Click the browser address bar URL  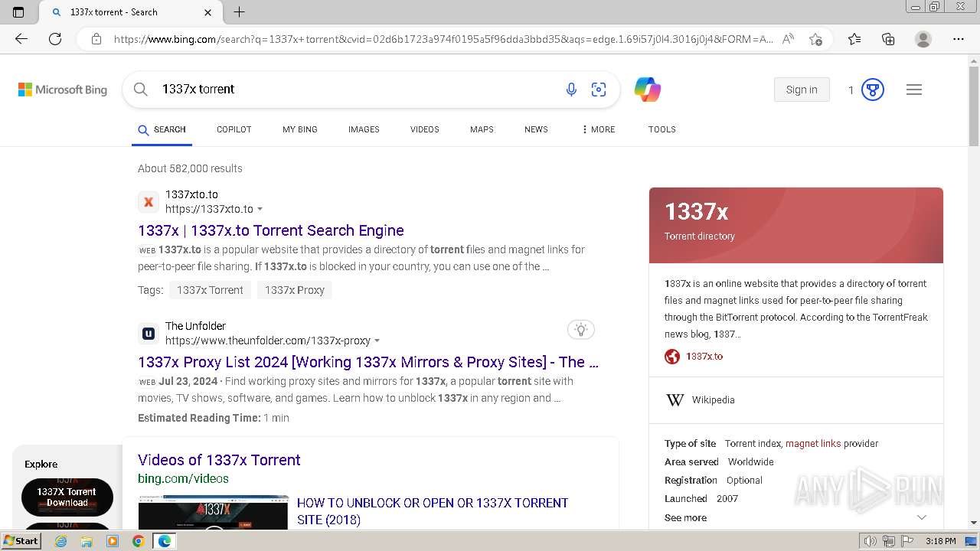click(x=443, y=39)
